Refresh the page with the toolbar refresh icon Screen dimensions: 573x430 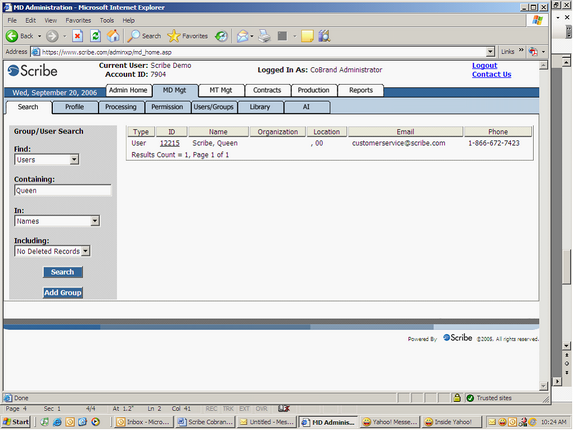pyautogui.click(x=95, y=36)
